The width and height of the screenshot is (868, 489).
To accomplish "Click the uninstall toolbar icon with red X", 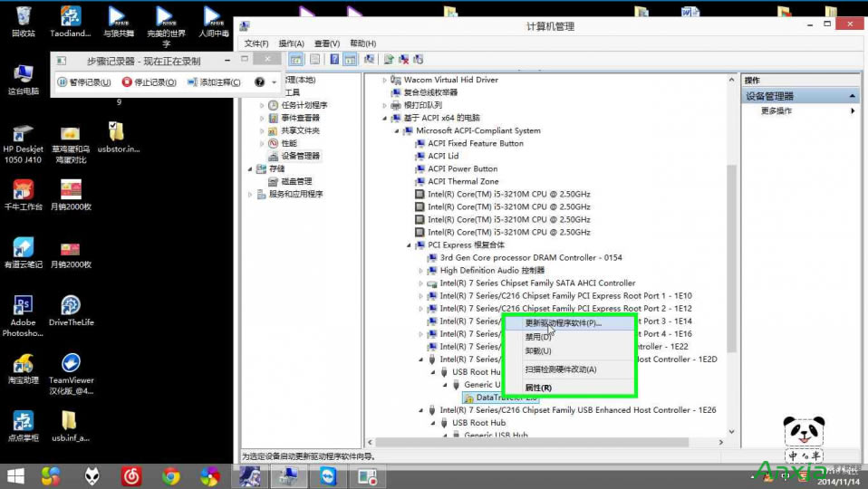I will 403,59.
